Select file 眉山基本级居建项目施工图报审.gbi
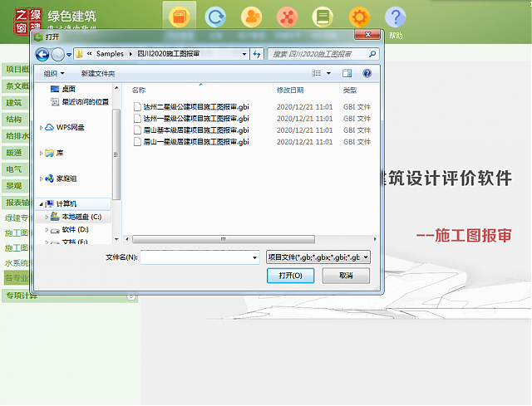Screen dimensions: 532x406 tap(196, 130)
